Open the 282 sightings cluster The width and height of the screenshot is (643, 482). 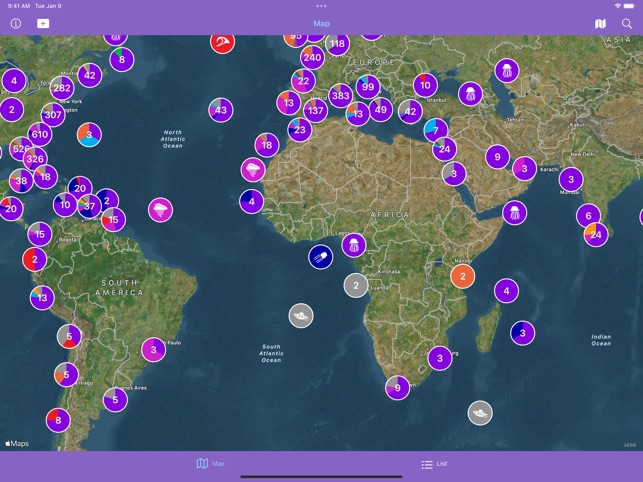click(62, 88)
